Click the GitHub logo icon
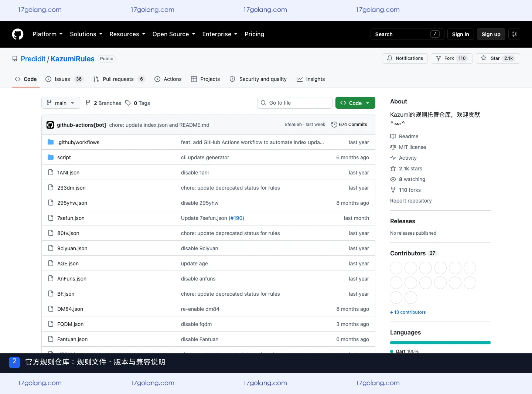This screenshot has width=532, height=394. [x=18, y=34]
